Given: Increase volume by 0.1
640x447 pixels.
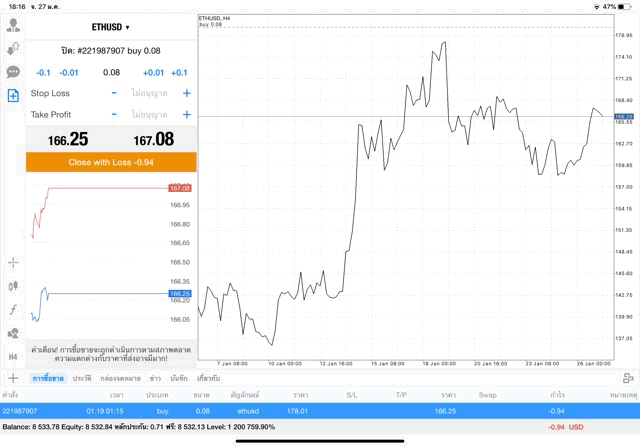Looking at the screenshot, I should [x=179, y=73].
